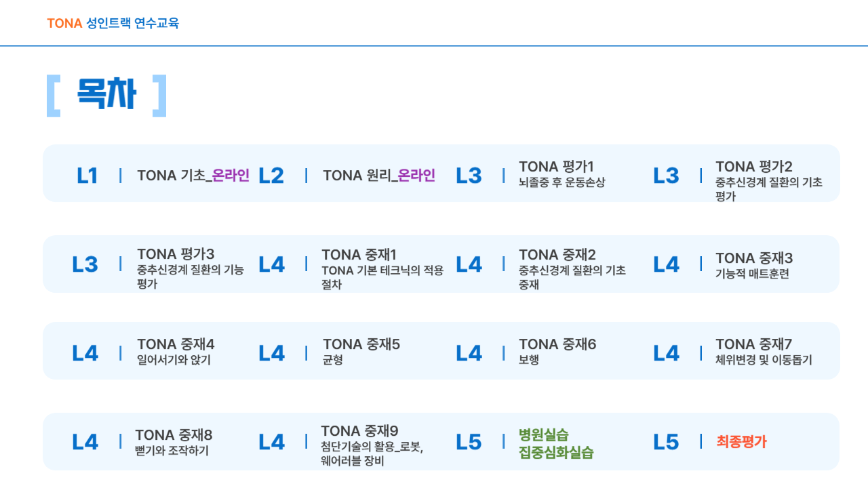The width and height of the screenshot is (868, 488).
Task: Click the L1 level label
Action: point(87,176)
